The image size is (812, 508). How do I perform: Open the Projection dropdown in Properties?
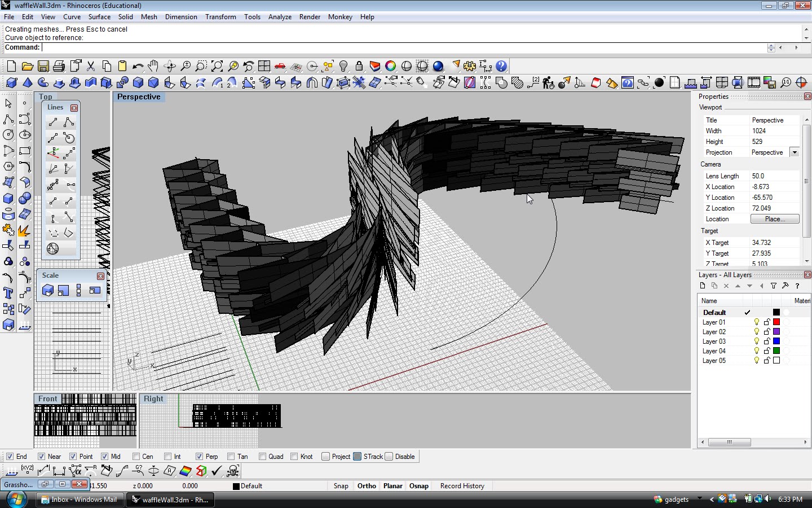(794, 152)
